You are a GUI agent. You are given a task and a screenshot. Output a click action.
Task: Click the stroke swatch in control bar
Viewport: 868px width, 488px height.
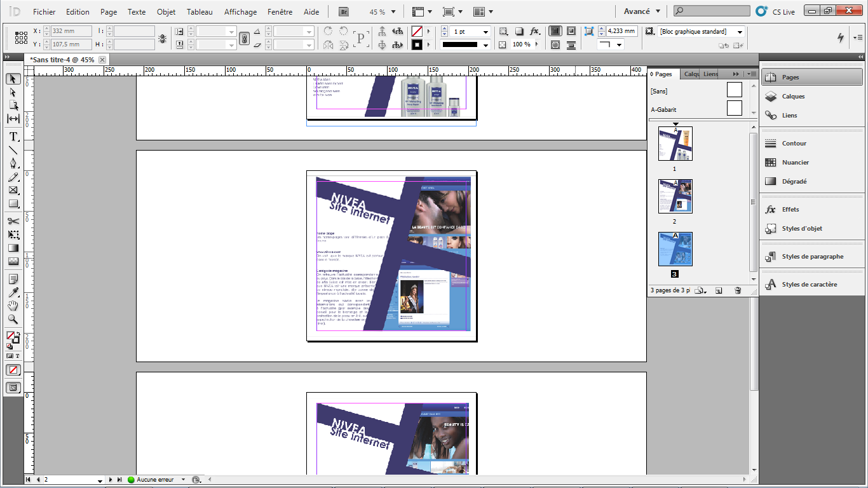417,44
